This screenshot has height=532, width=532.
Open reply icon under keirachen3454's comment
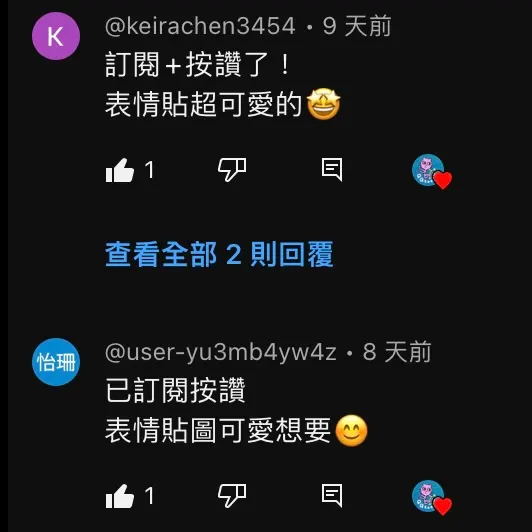tap(332, 169)
